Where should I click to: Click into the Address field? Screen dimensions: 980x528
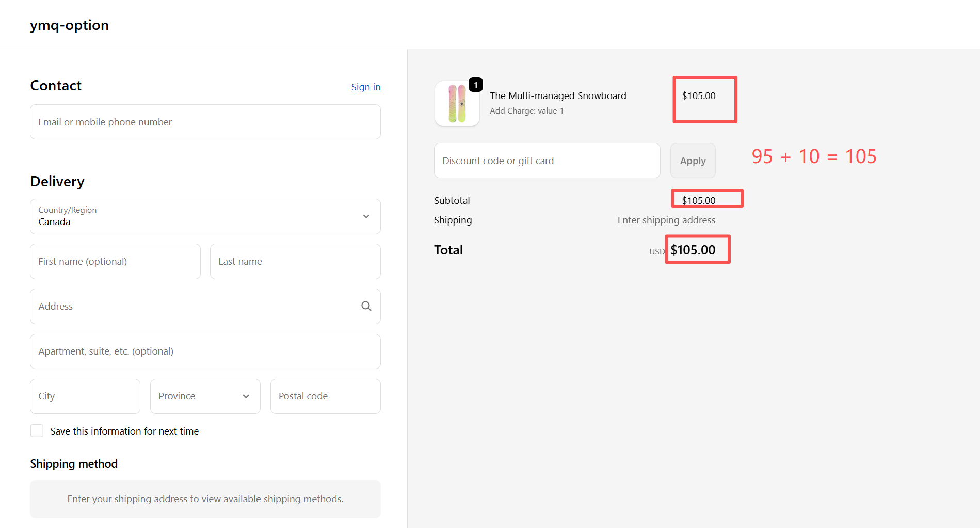tap(196, 307)
